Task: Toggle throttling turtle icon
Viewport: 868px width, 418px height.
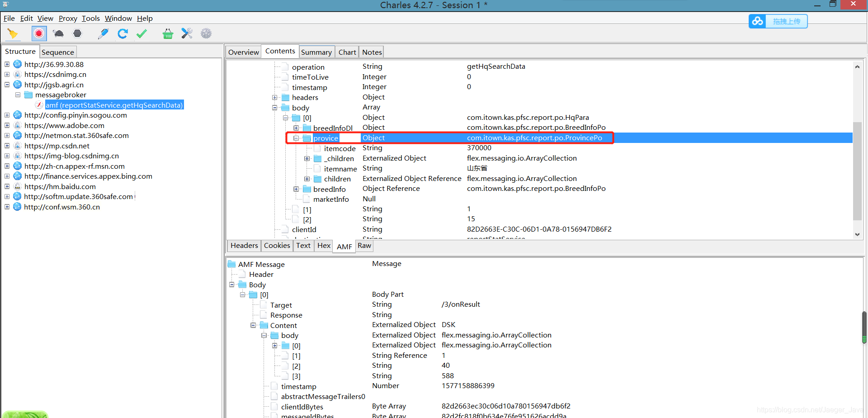Action: pos(58,33)
